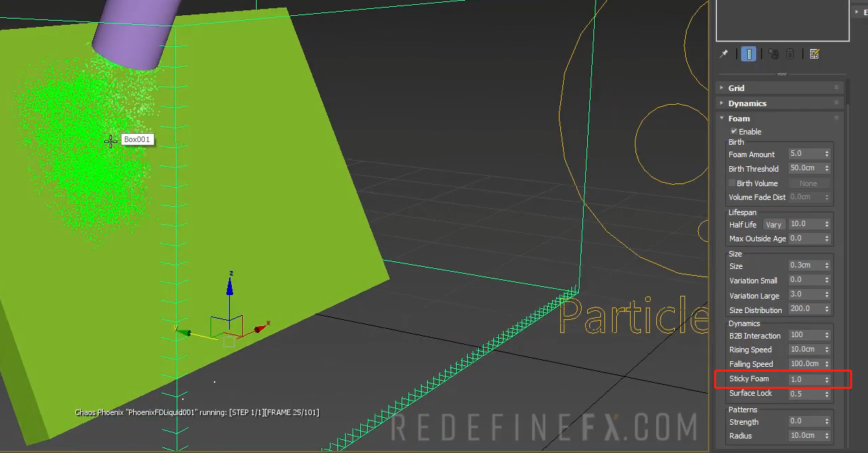Click the Foam Amount value field
Screen dimensions: 868x453
coord(805,154)
